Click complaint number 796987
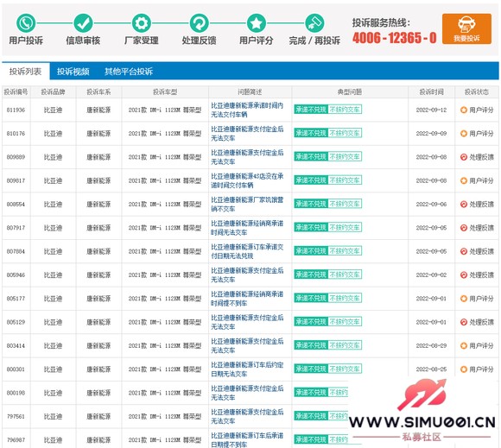This screenshot has width=501, height=448. pos(16,440)
